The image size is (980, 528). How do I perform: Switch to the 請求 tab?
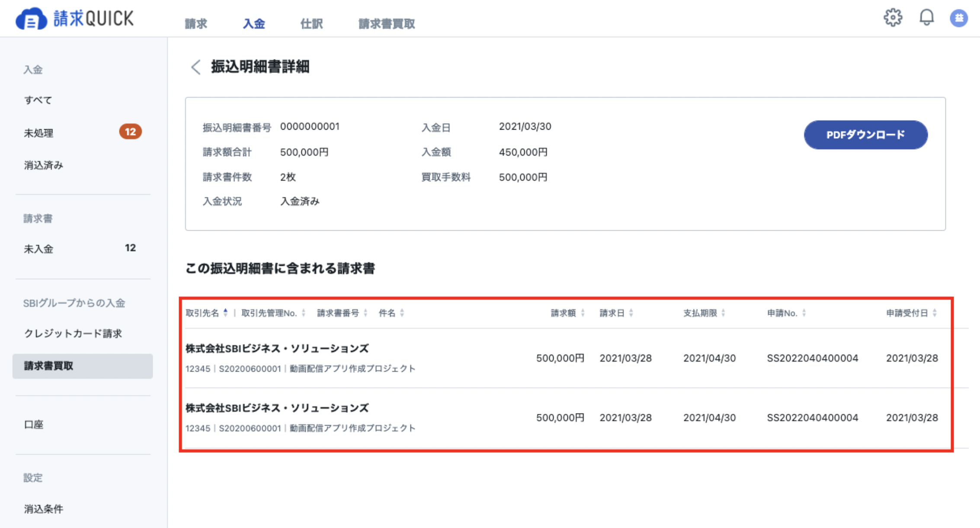tap(196, 24)
